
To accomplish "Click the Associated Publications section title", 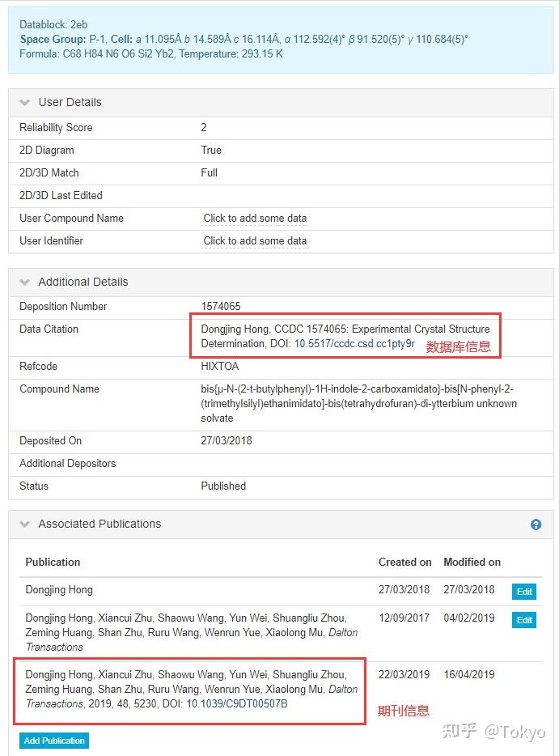I will click(100, 525).
